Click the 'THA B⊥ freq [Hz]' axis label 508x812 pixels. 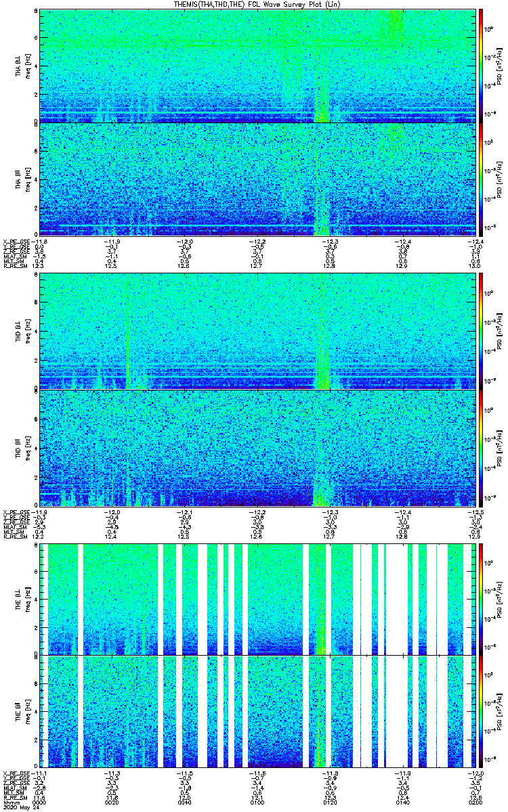coord(22,66)
